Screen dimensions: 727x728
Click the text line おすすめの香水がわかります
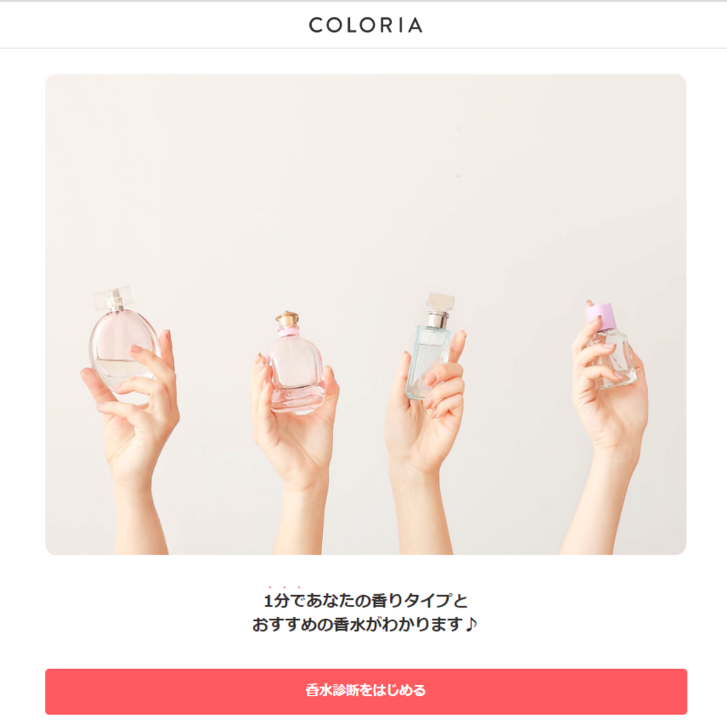point(358,624)
